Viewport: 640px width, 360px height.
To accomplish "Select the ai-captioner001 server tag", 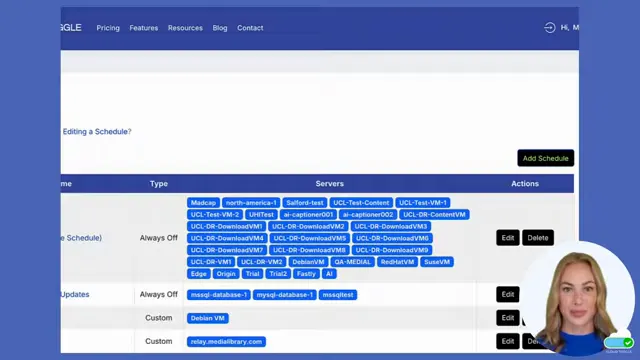I will click(x=309, y=215).
